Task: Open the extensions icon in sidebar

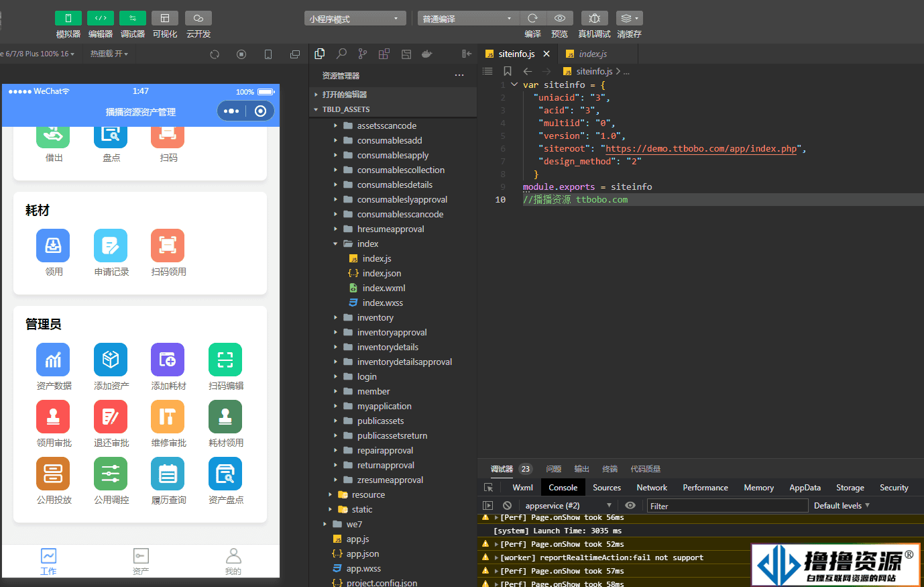Action: tap(384, 54)
